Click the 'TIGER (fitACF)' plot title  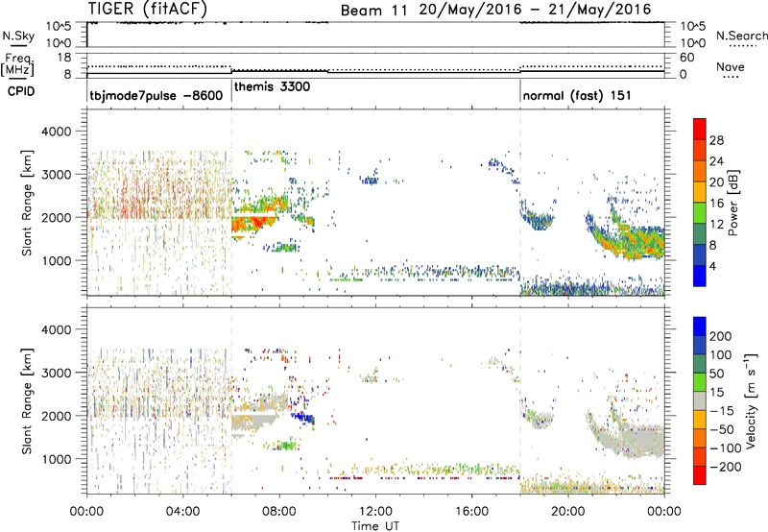(x=148, y=9)
